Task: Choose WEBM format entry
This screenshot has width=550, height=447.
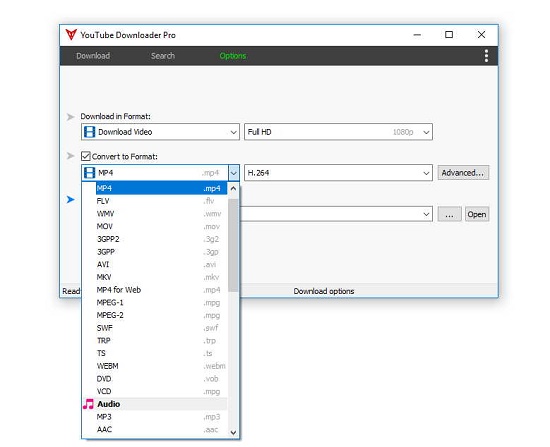Action: [161, 366]
